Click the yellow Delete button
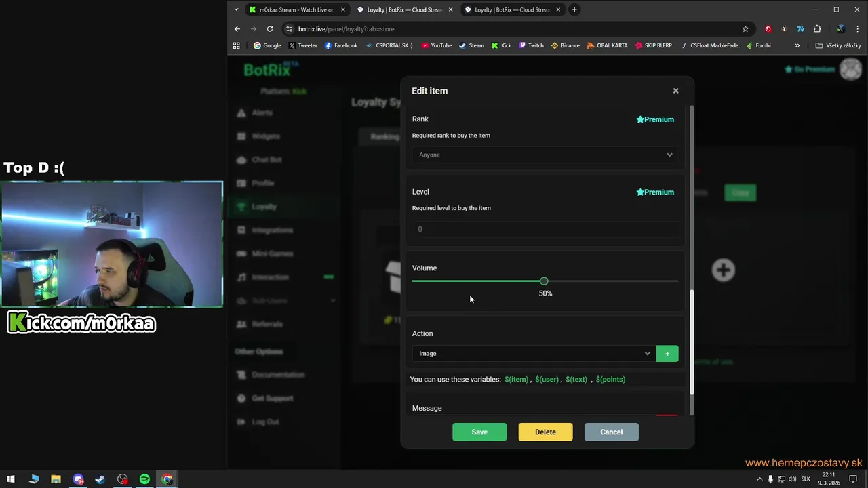This screenshot has height=488, width=868. [x=545, y=432]
